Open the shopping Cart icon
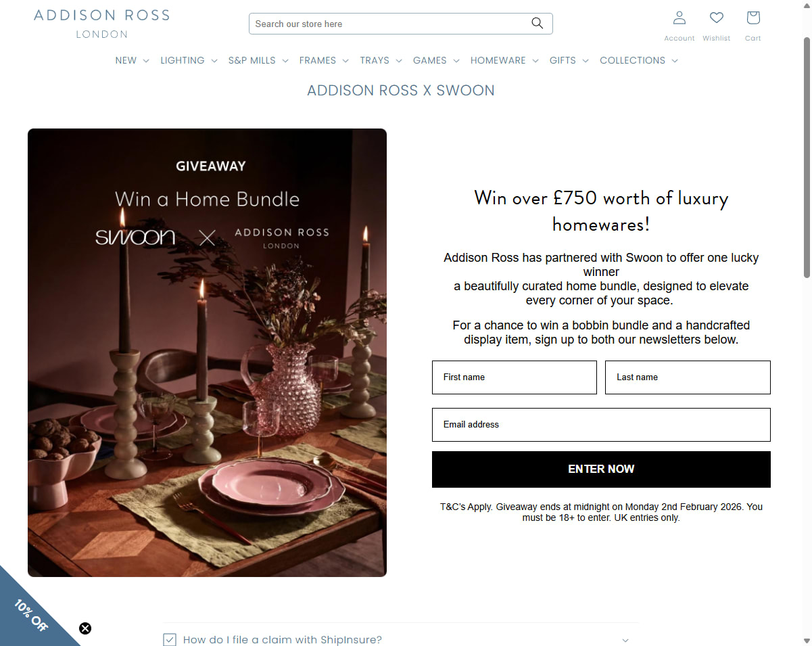Image resolution: width=812 pixels, height=646 pixels. coord(753,18)
